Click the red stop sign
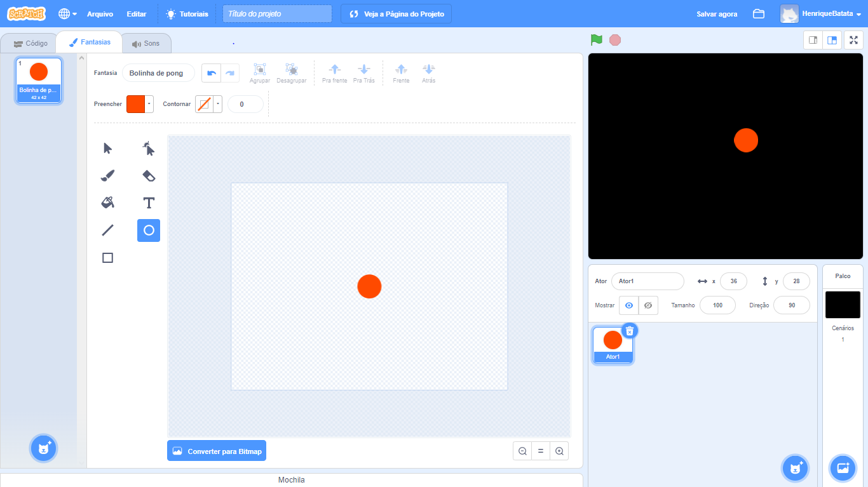 tap(614, 40)
